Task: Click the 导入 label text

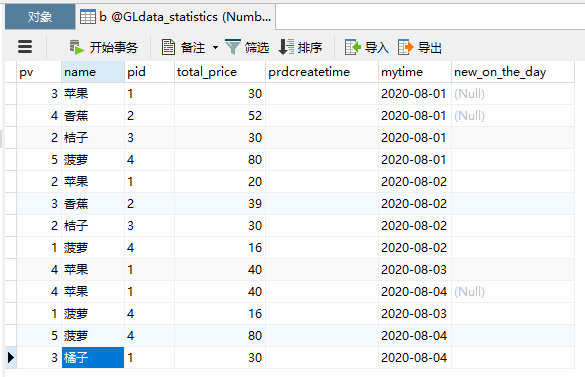Action: [377, 48]
